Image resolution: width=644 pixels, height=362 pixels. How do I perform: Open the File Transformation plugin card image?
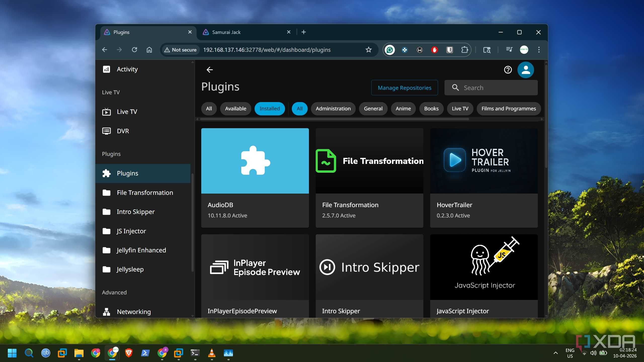[x=369, y=161]
